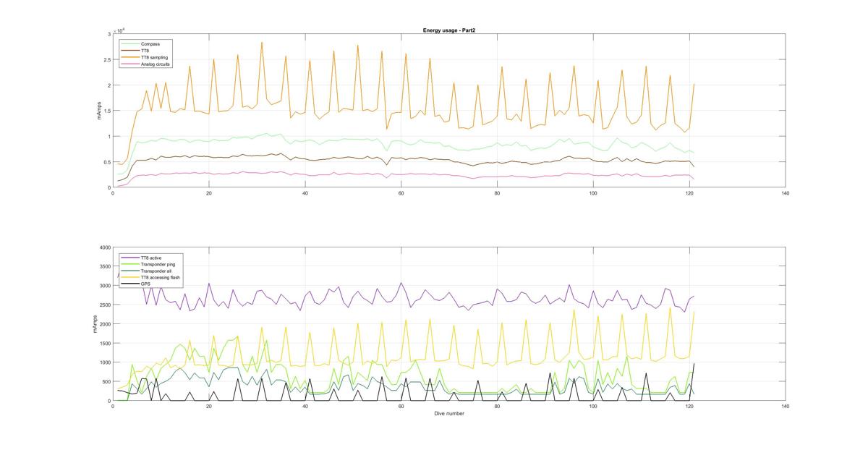Click the '3000' y-tick on lower plot

point(105,286)
